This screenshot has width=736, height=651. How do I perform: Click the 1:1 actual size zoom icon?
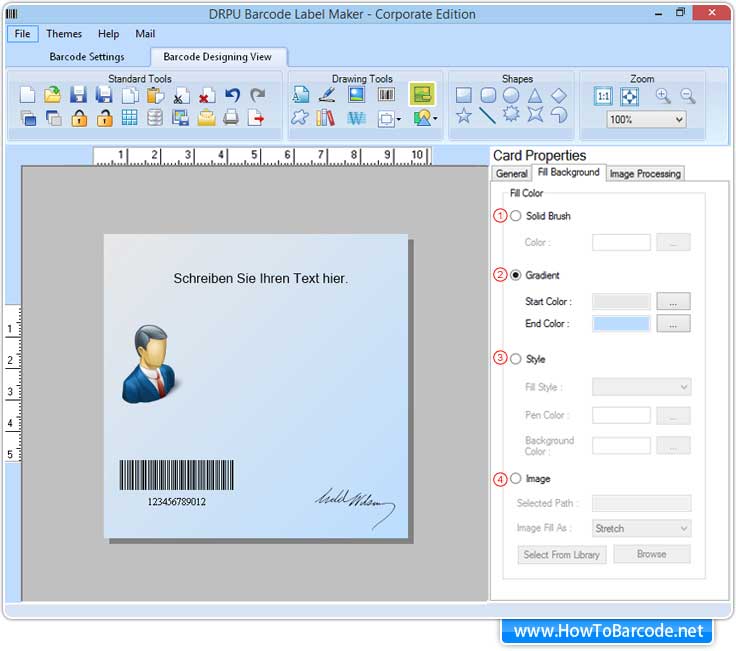tap(603, 97)
